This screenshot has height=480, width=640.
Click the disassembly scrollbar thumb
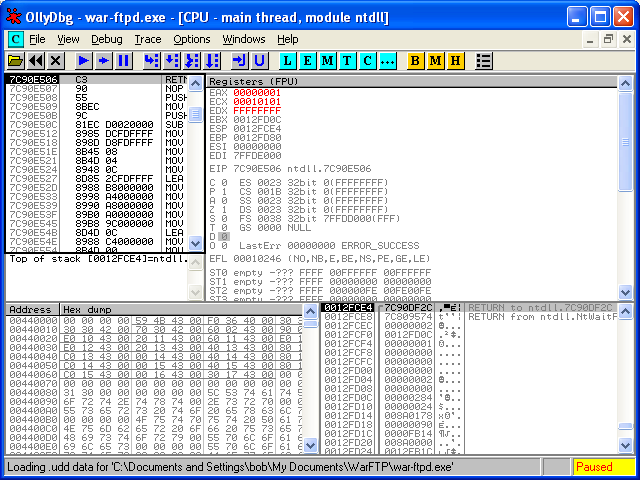pos(196,114)
